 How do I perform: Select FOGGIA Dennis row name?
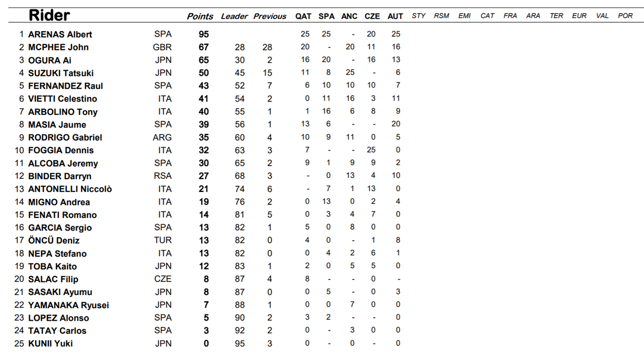[x=61, y=150]
